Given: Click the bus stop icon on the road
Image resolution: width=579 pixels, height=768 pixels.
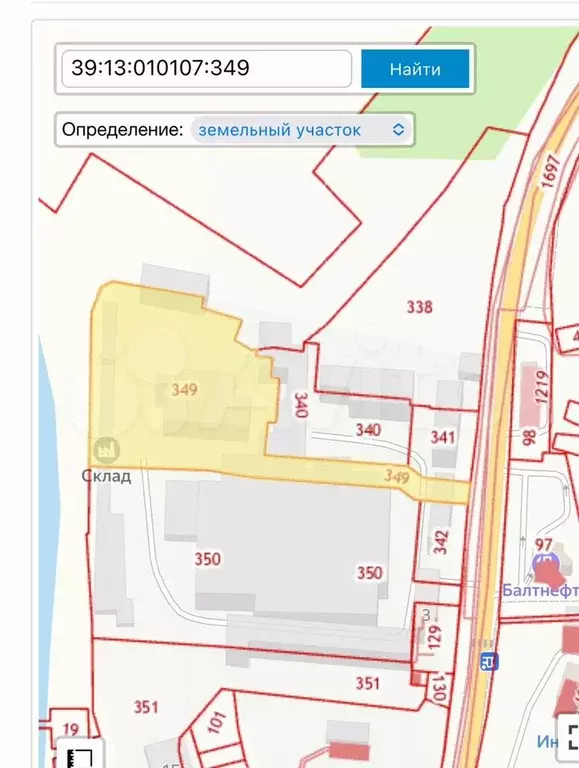Looking at the screenshot, I should tap(489, 662).
